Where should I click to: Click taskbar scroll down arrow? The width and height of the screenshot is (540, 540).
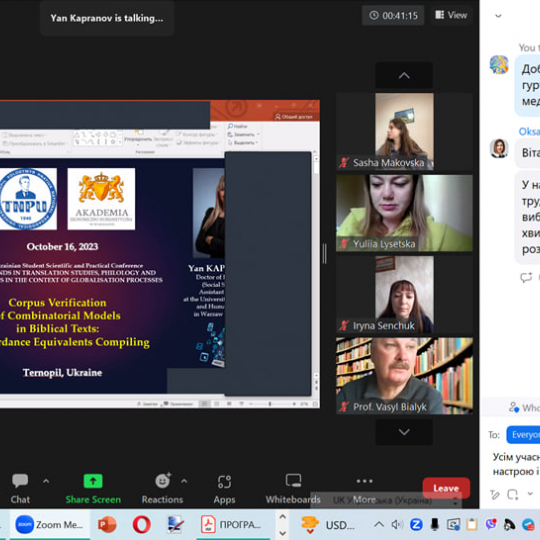[x=282, y=533]
